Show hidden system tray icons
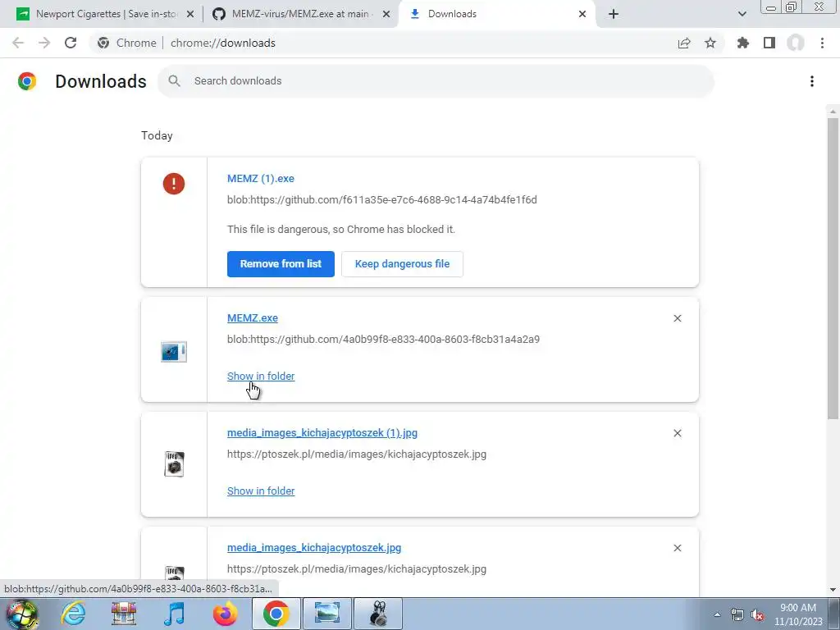 click(x=717, y=614)
